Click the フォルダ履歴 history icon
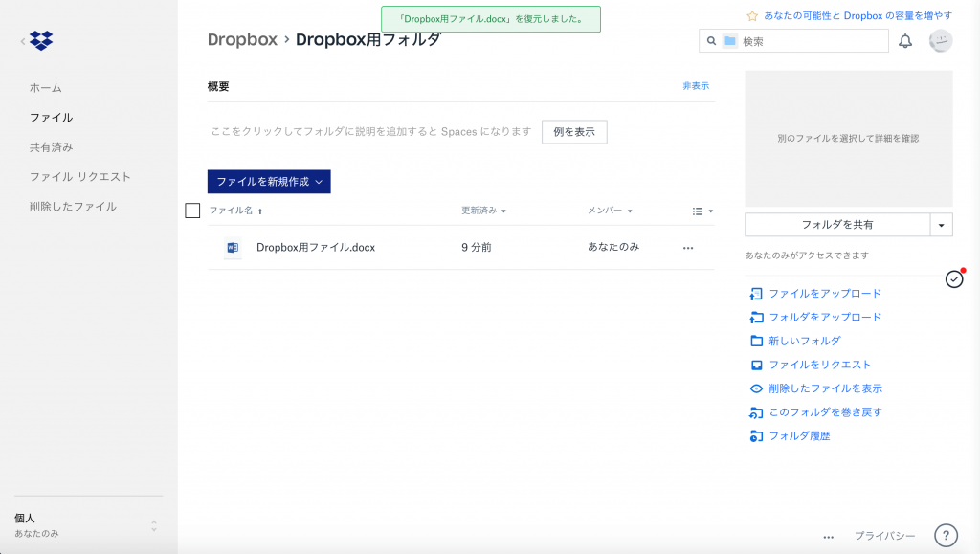980x554 pixels. [756, 436]
